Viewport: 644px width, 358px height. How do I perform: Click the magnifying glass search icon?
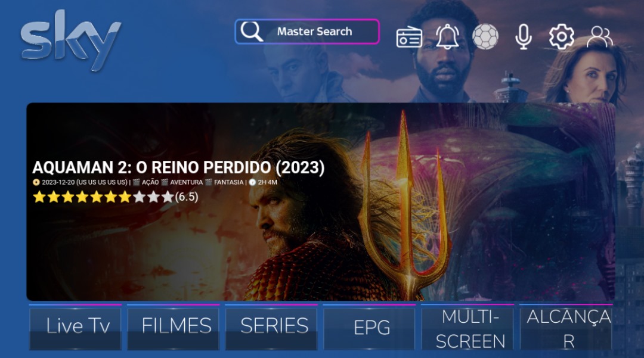(x=252, y=31)
